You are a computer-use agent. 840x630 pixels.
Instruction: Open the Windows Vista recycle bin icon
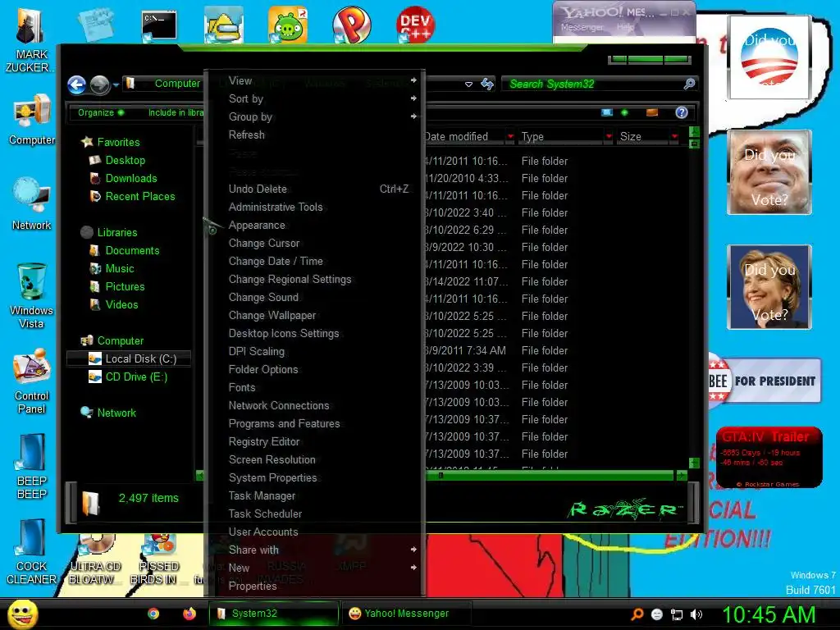(32, 295)
